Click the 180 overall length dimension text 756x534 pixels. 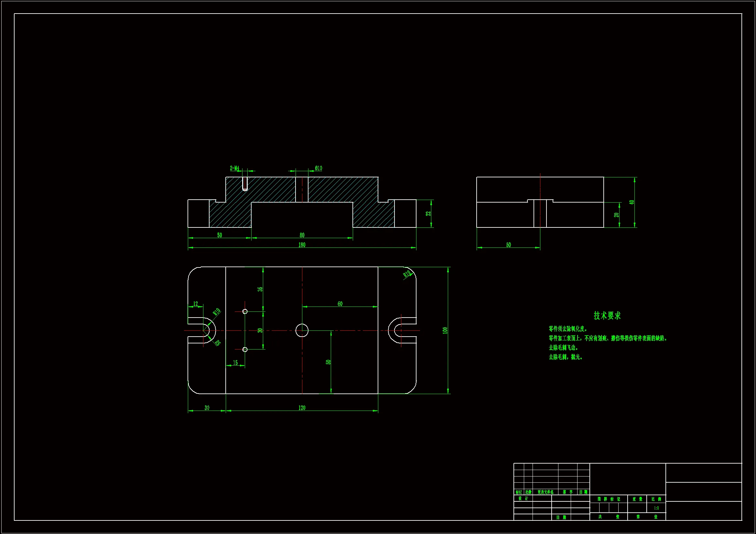click(302, 245)
